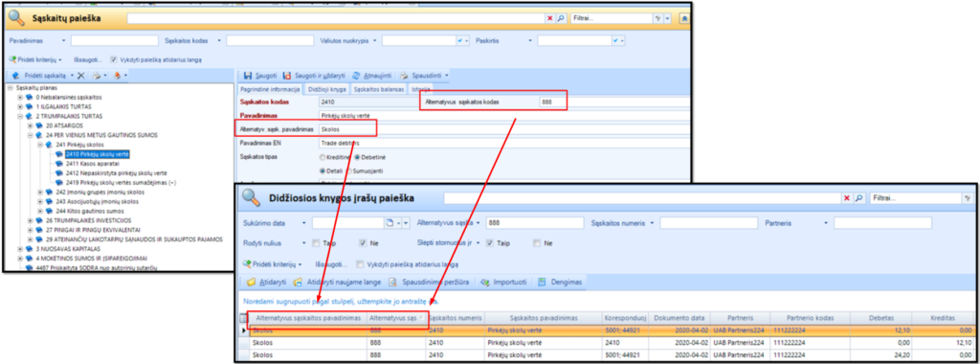Click the Importuoti icon
The image size is (980, 364).
click(x=484, y=282)
